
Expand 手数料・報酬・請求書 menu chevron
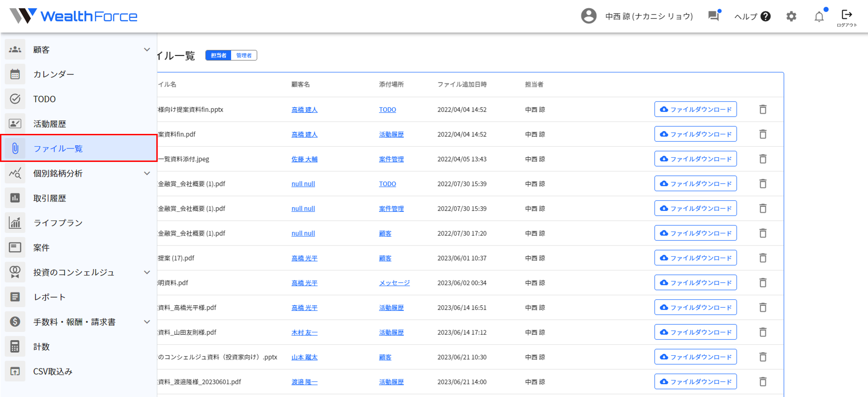(x=147, y=322)
